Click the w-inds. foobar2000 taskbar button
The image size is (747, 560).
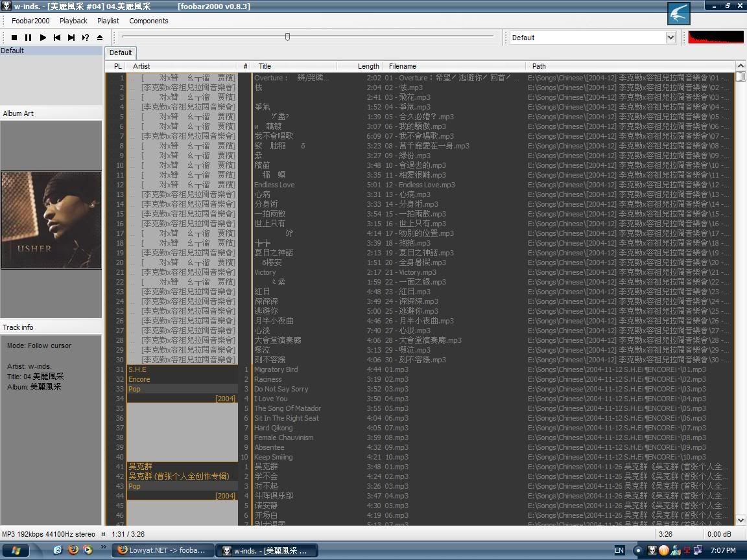pos(267,550)
